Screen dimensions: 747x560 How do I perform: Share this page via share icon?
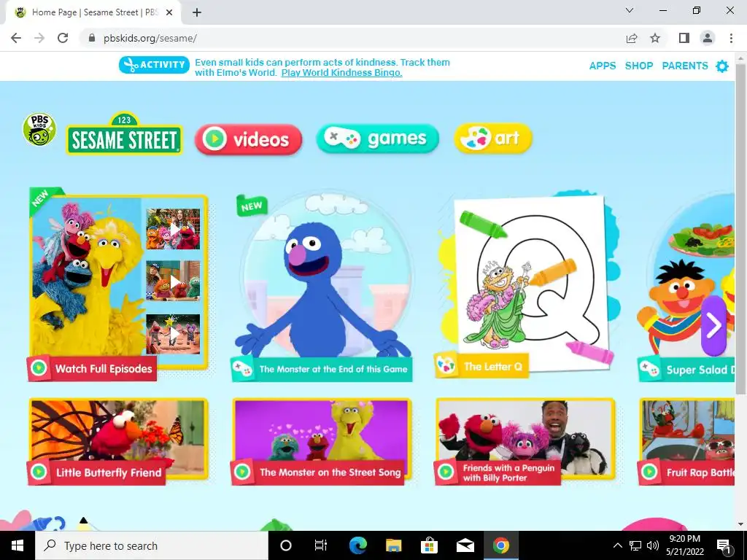[632, 38]
